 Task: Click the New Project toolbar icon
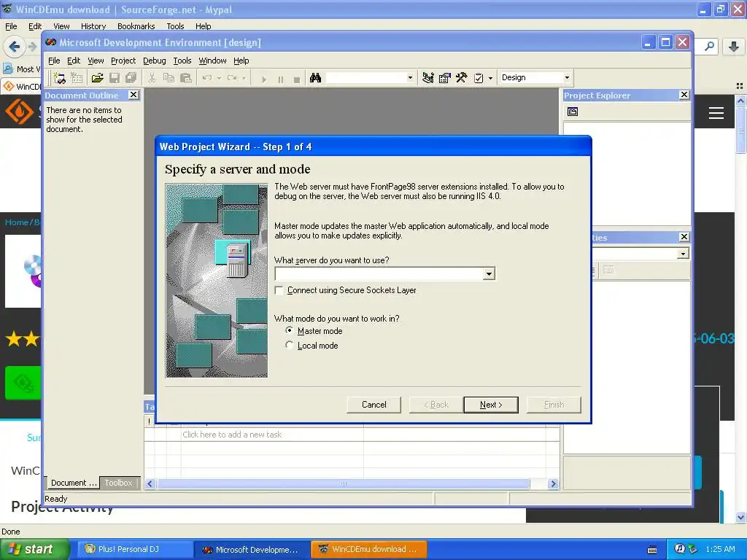tap(60, 77)
